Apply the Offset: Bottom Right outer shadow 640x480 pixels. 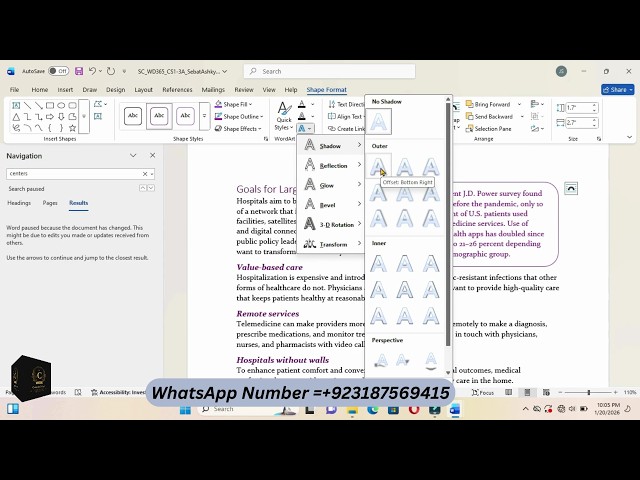tap(378, 166)
